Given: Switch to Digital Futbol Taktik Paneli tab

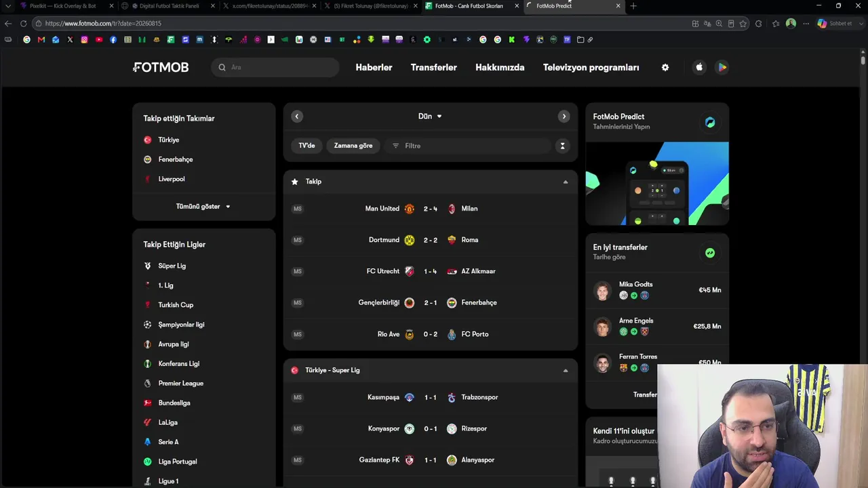Looking at the screenshot, I should pyautogui.click(x=169, y=6).
